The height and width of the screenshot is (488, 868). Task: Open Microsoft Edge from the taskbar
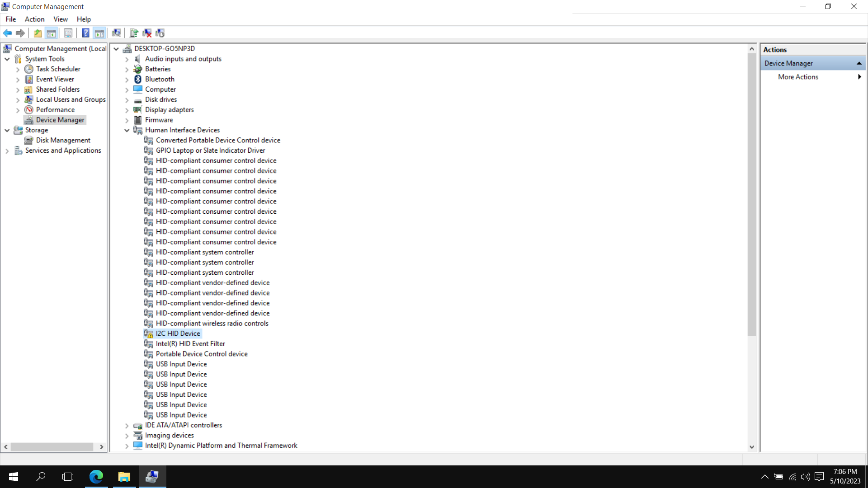click(96, 477)
